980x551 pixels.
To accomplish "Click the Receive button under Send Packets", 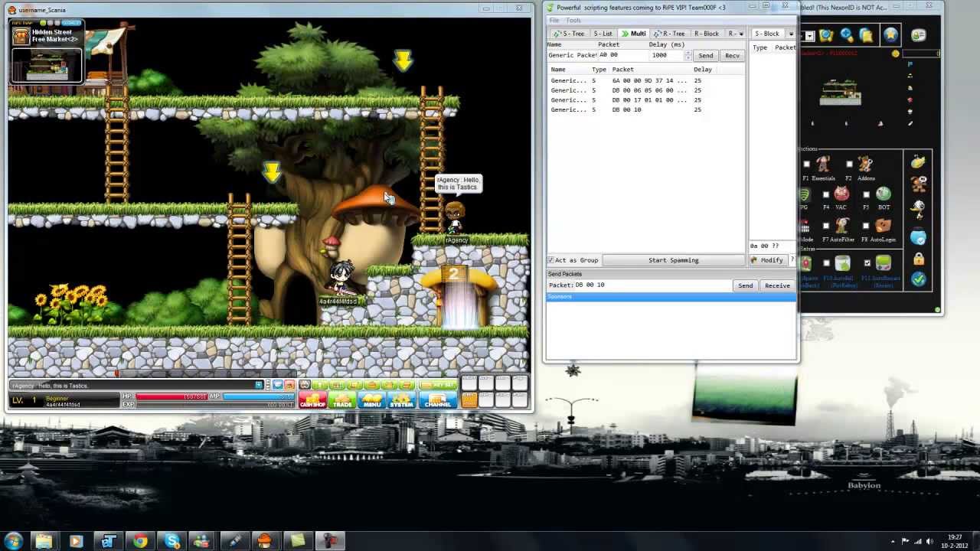I will coord(777,285).
